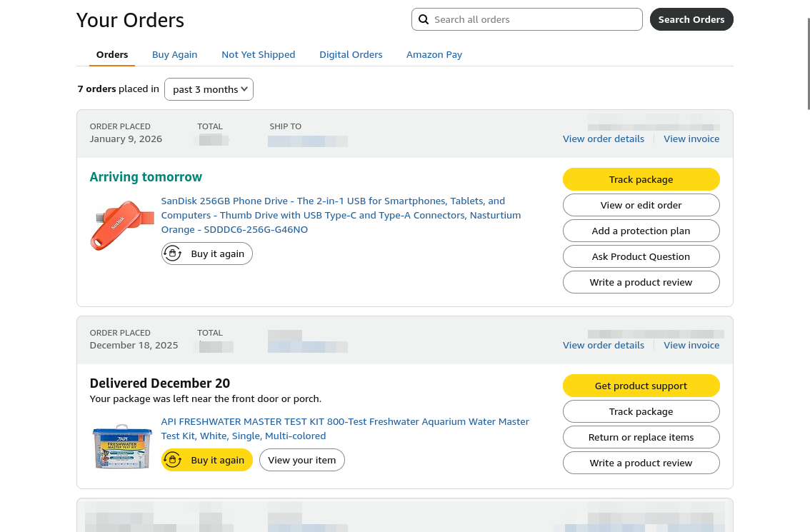Open View order details for December 18 order
This screenshot has height=532, width=810.
pos(603,345)
